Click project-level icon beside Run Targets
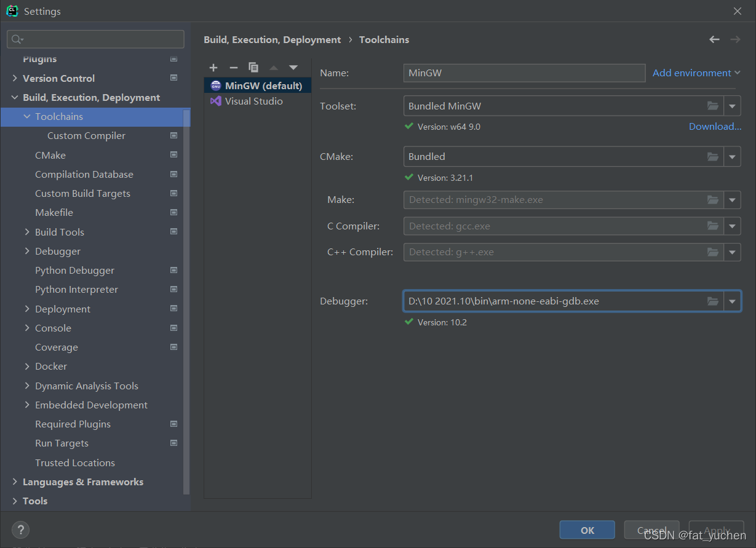The image size is (756, 548). coord(173,443)
